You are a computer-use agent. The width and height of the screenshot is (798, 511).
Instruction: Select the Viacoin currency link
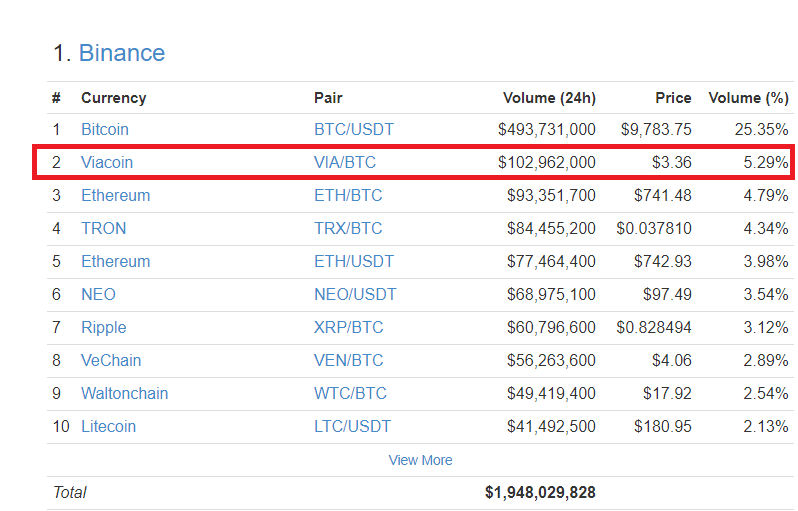click(x=107, y=162)
